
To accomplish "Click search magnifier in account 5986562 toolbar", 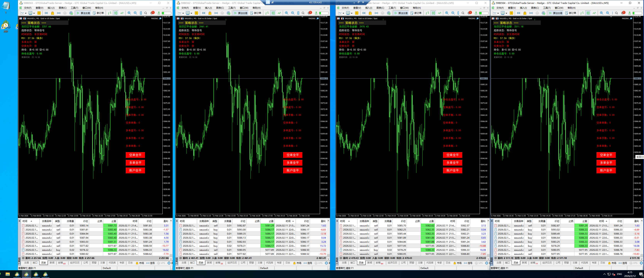I will 303,13.
